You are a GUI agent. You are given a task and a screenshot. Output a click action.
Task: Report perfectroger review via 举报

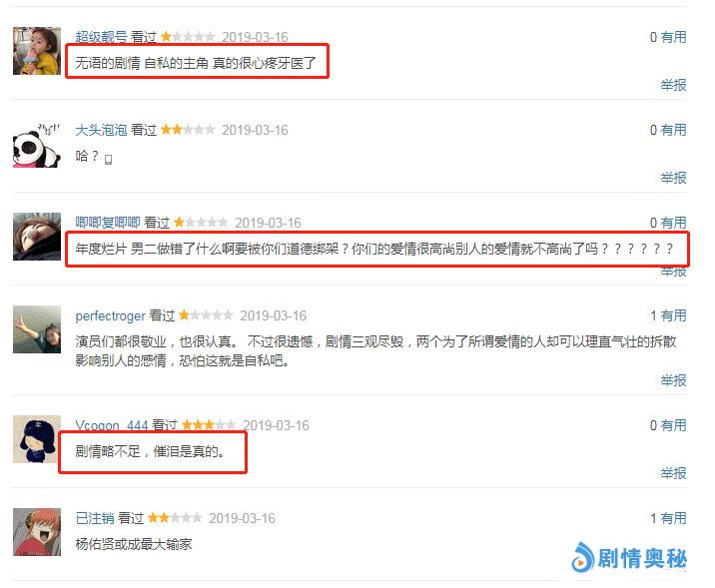[x=673, y=380]
